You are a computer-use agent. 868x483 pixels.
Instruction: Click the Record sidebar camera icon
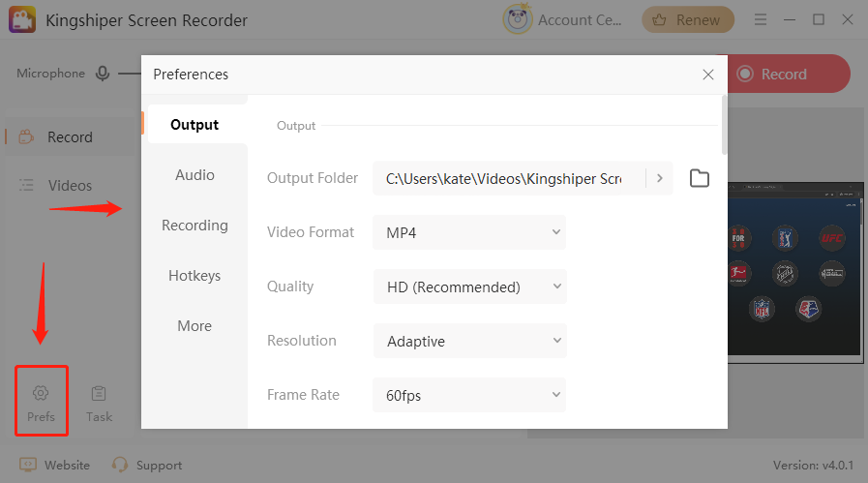(26, 136)
